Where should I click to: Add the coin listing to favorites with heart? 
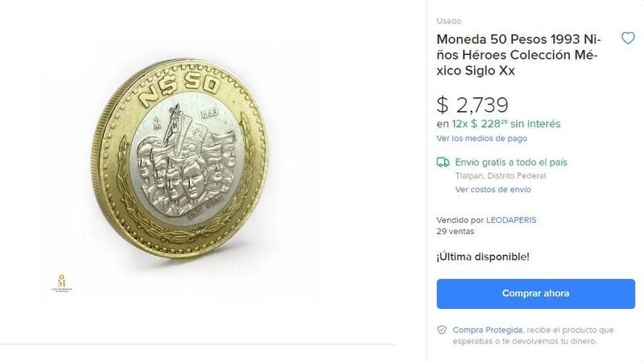(628, 39)
